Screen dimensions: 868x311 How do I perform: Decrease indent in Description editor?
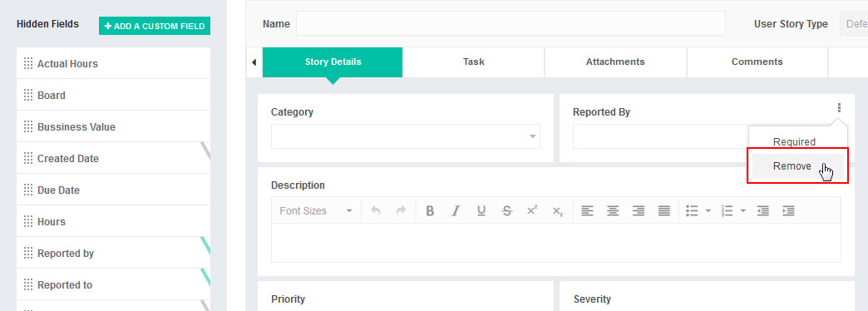(762, 211)
